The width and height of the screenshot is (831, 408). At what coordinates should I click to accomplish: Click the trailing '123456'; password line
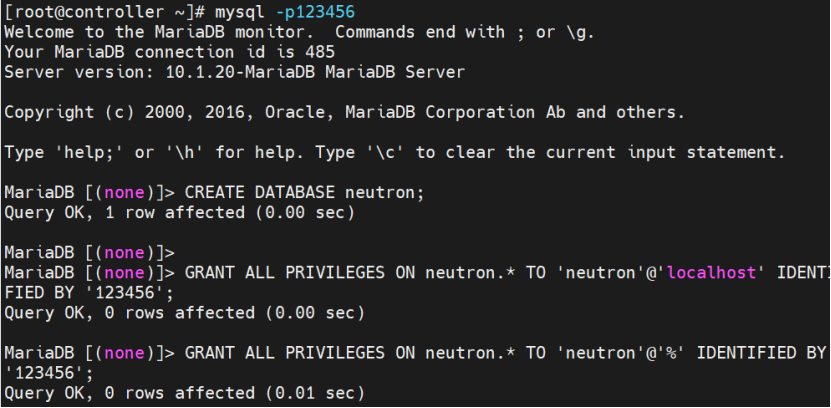tap(49, 374)
